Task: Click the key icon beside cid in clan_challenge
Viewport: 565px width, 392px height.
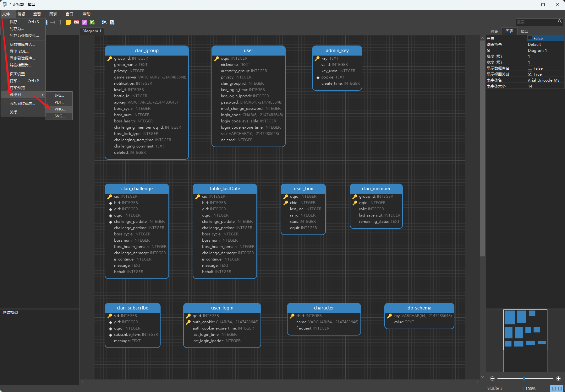Action: tap(110, 196)
